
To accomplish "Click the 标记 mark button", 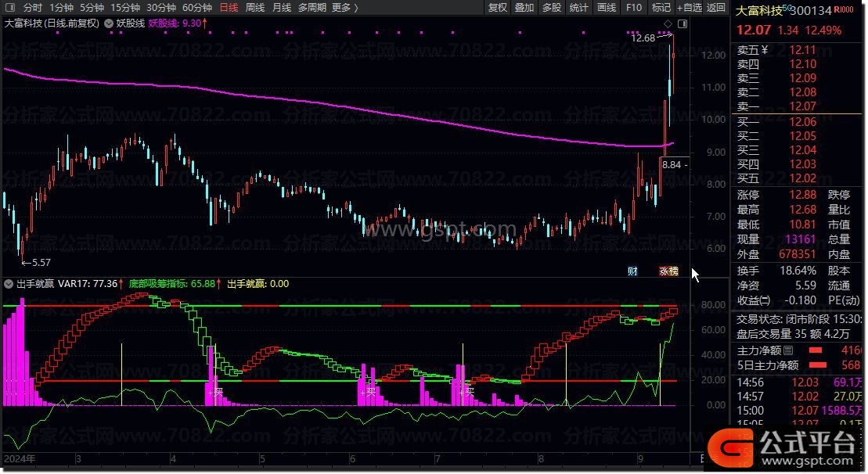I will pos(661,8).
